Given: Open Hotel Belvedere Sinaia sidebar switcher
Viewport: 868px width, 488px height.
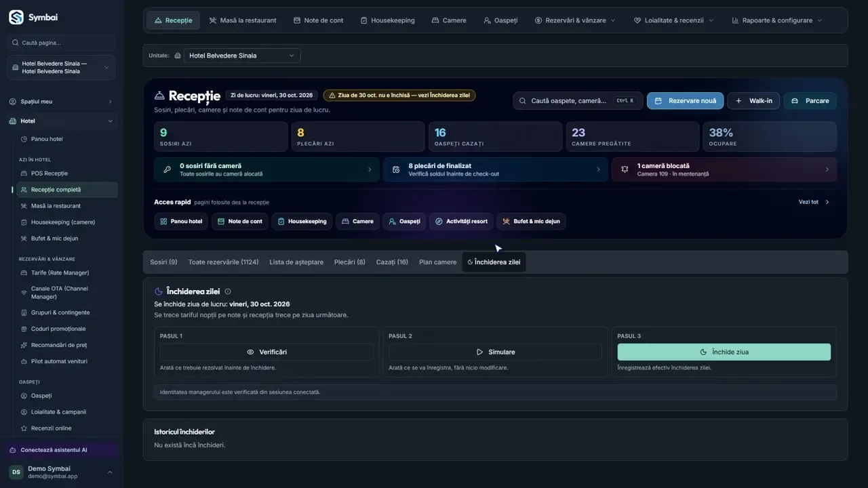Looking at the screenshot, I should pyautogui.click(x=61, y=68).
